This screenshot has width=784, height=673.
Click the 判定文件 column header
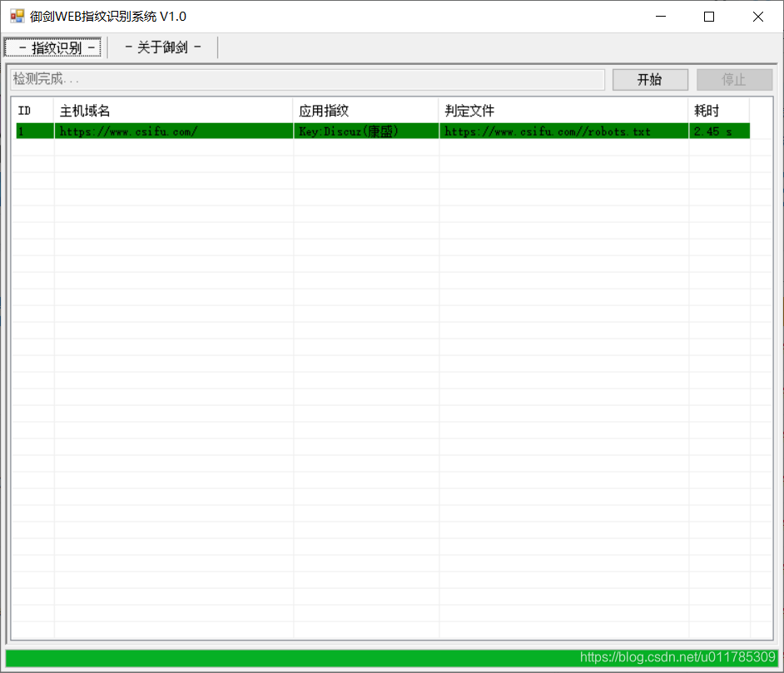coord(563,111)
